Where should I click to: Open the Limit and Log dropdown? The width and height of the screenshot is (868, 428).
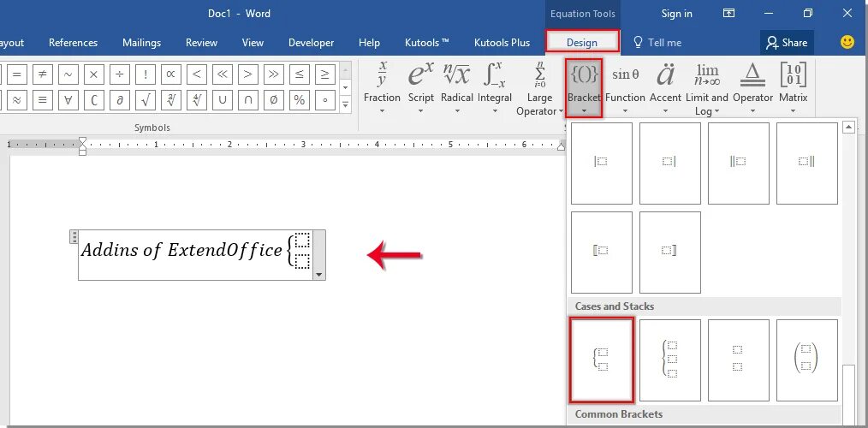pos(707,88)
